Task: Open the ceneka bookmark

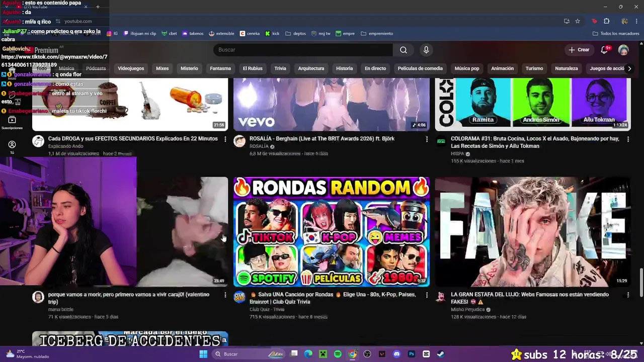Action: (x=250, y=34)
